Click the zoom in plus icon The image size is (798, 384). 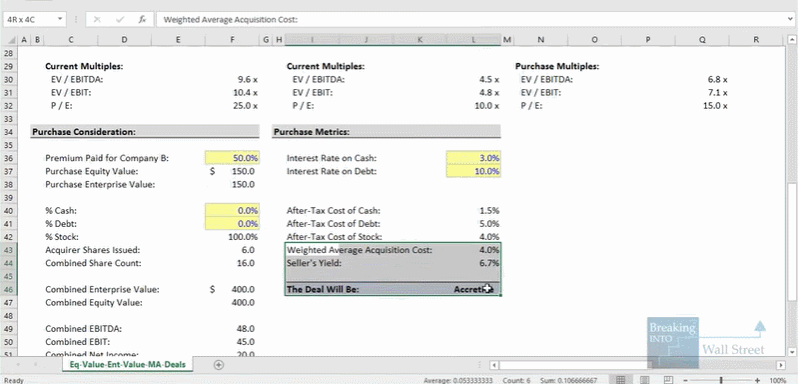point(758,380)
